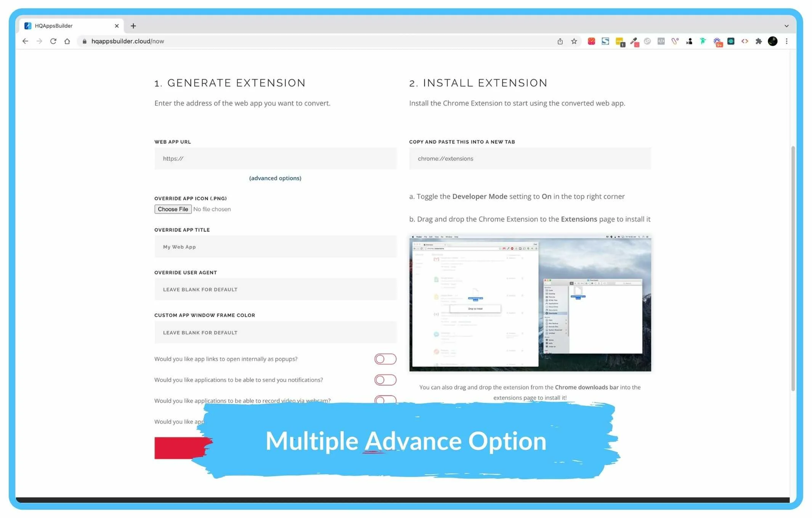Screen dimensions: 812x518
Task: Click the custom app window frame color field
Action: 275,332
